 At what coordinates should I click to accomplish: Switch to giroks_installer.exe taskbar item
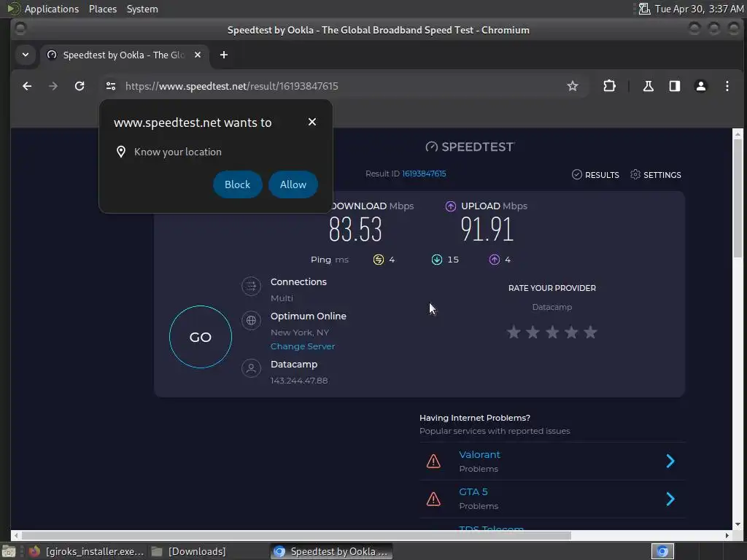[x=86, y=551]
